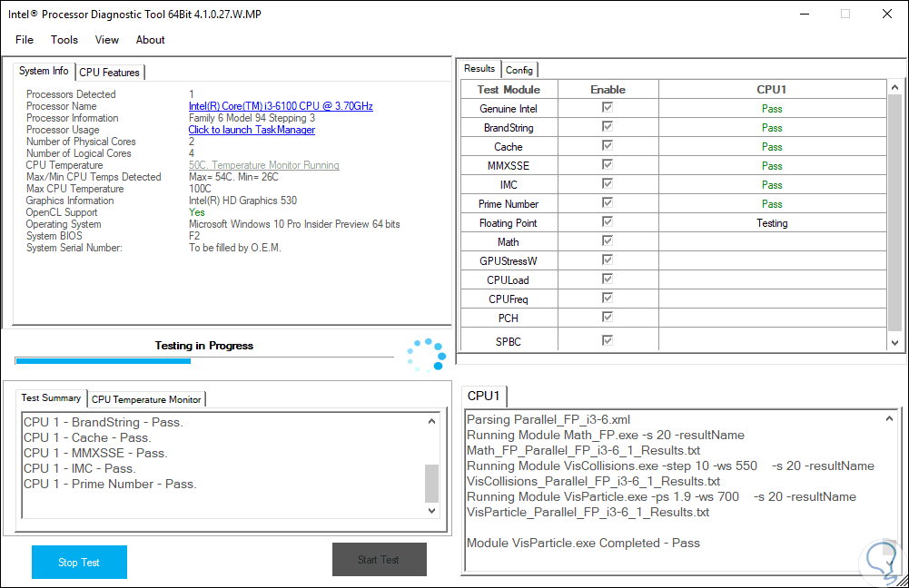Toggle the Math enable checkbox
Viewport: 909px width, 588px height.
click(608, 240)
